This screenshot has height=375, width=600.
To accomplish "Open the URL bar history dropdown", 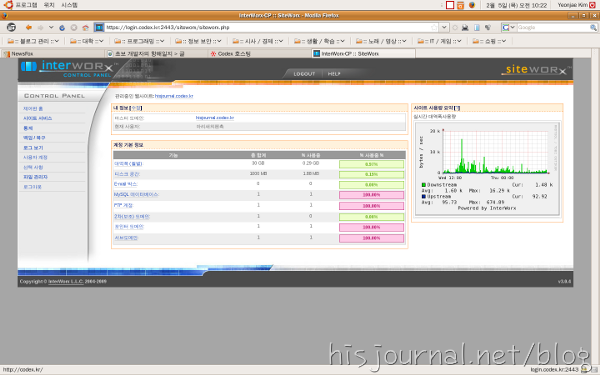I will point(444,28).
